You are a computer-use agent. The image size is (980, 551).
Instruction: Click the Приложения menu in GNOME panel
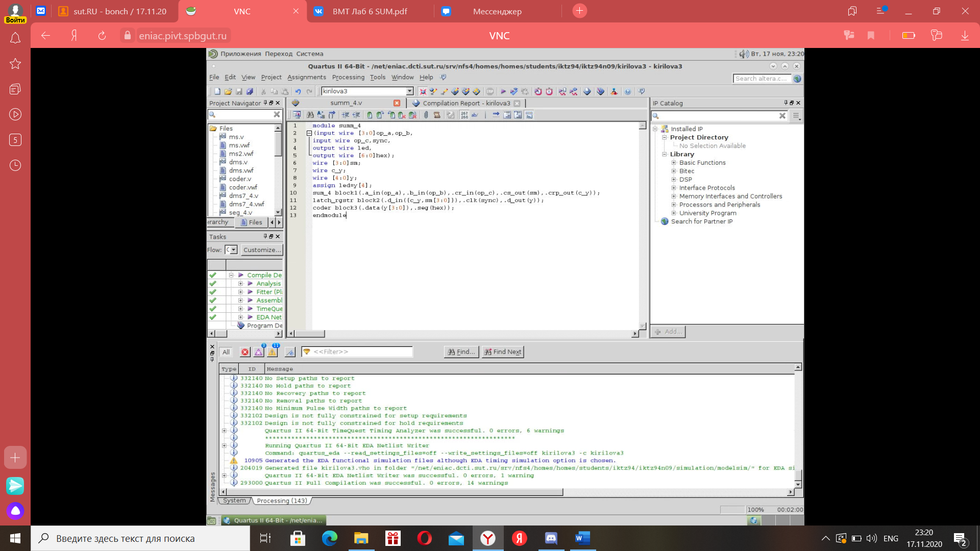[x=240, y=54]
